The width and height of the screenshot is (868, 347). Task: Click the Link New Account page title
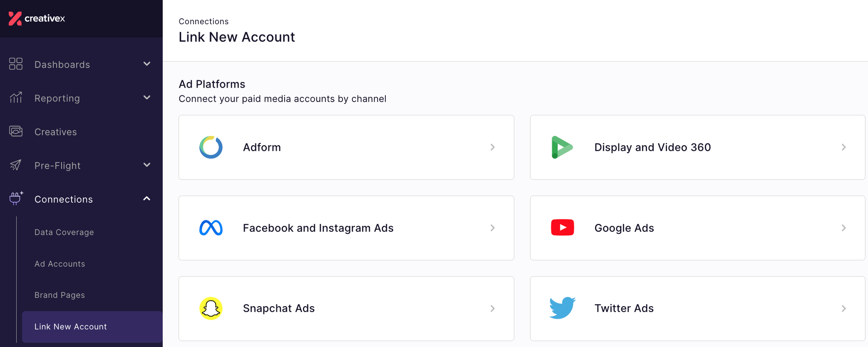point(237,37)
